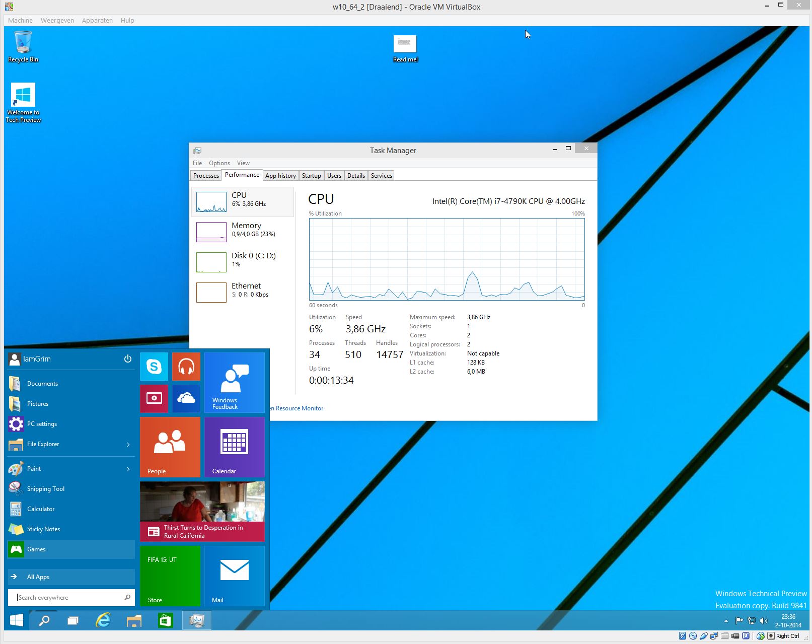Select Ethernet in performance sidebar
Image resolution: width=812 pixels, height=644 pixels.
pyautogui.click(x=242, y=293)
